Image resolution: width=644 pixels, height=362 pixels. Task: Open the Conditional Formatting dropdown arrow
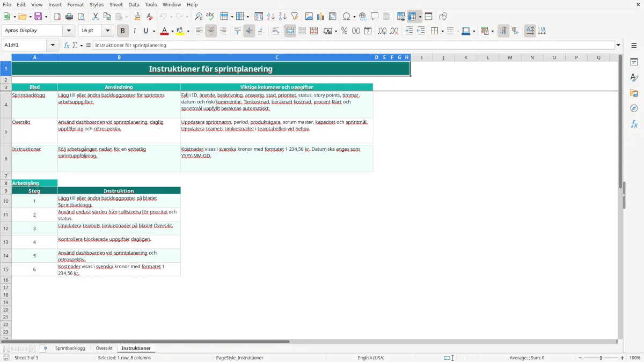coord(492,31)
